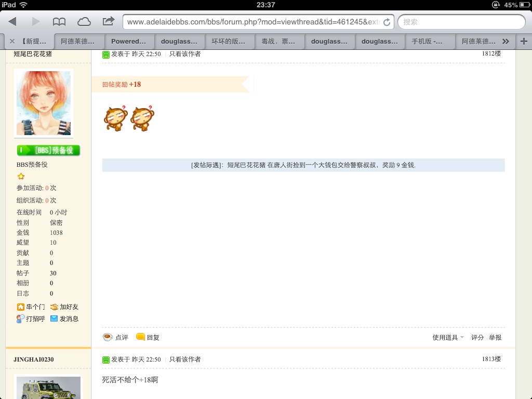Tap the share arrow icon
Viewport: 532px width, 399px height.
pos(108,21)
